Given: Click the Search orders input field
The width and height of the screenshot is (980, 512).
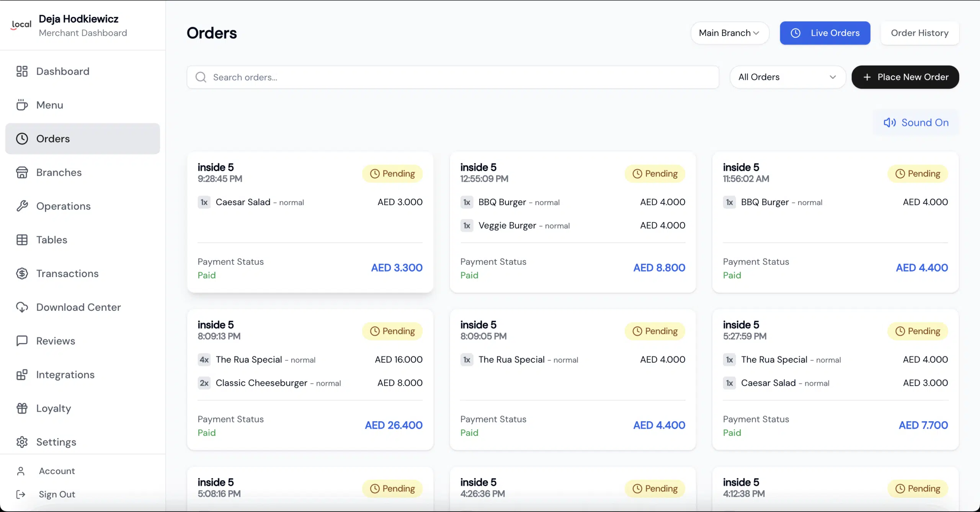Looking at the screenshot, I should pyautogui.click(x=452, y=77).
